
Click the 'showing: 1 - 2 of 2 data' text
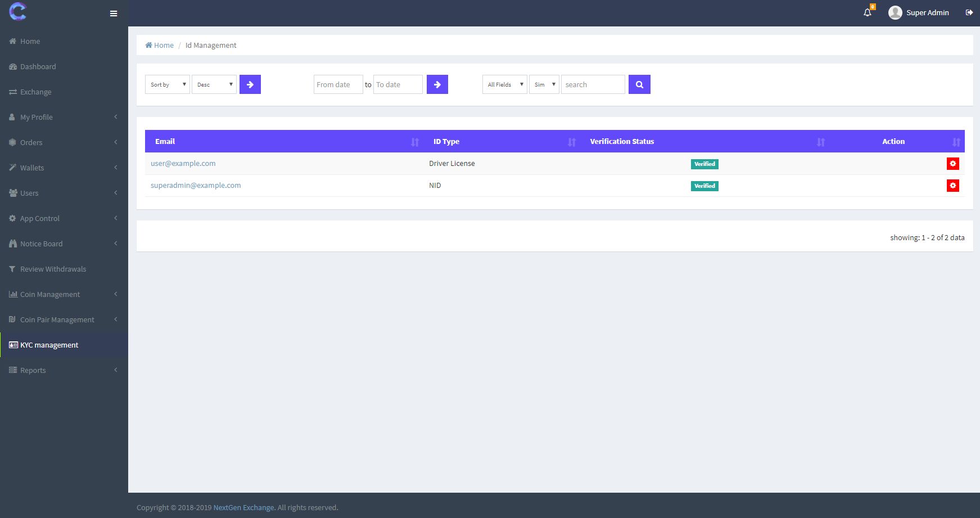point(927,237)
